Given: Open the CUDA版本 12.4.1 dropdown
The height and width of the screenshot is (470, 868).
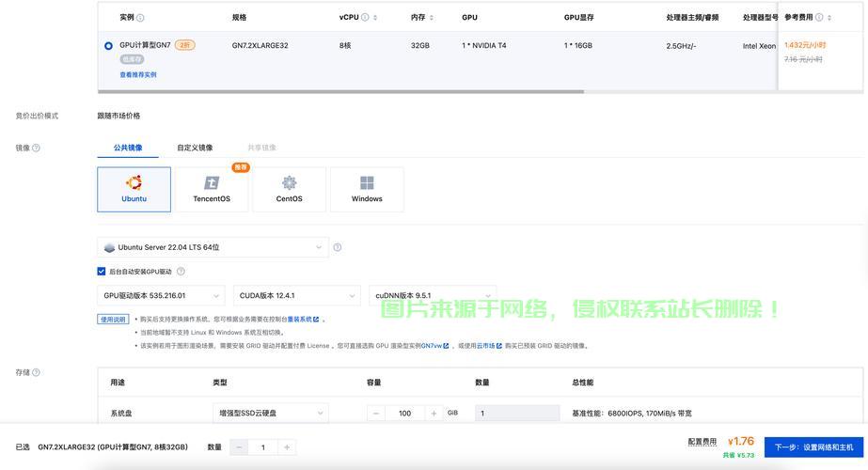Looking at the screenshot, I should (x=295, y=295).
